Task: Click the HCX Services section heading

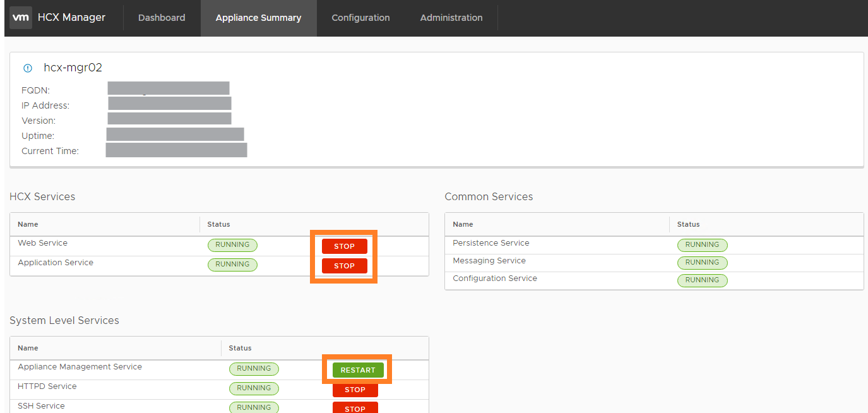Action: point(42,197)
